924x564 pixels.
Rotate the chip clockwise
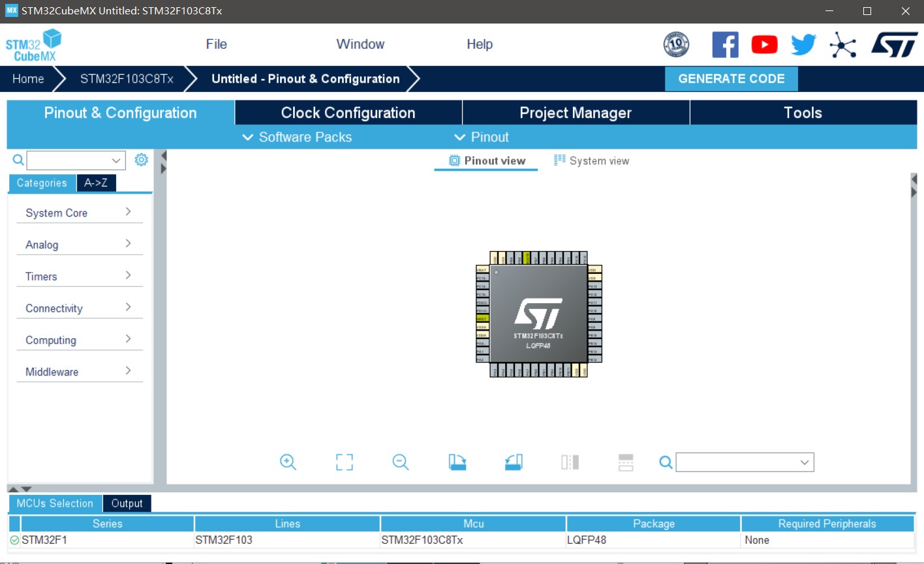coord(457,462)
